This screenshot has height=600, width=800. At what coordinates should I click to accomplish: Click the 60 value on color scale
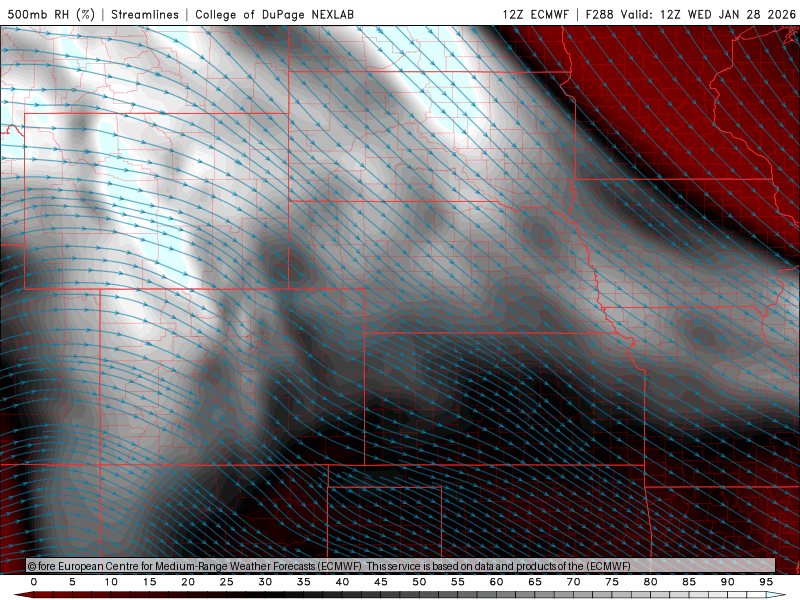pyautogui.click(x=496, y=582)
